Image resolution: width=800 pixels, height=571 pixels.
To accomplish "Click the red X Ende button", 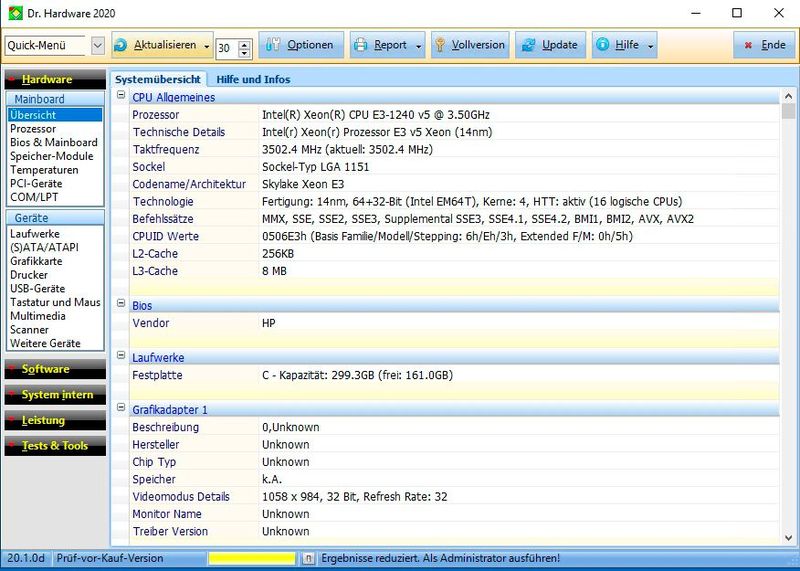I will click(761, 45).
